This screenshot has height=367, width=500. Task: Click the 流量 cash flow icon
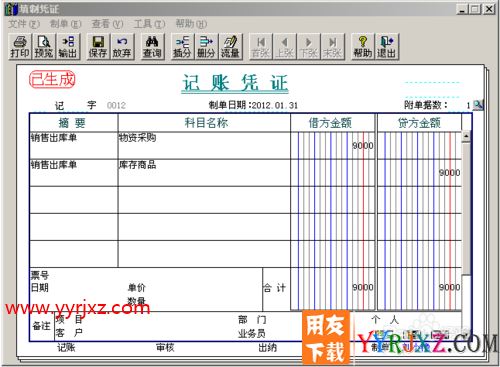click(230, 47)
